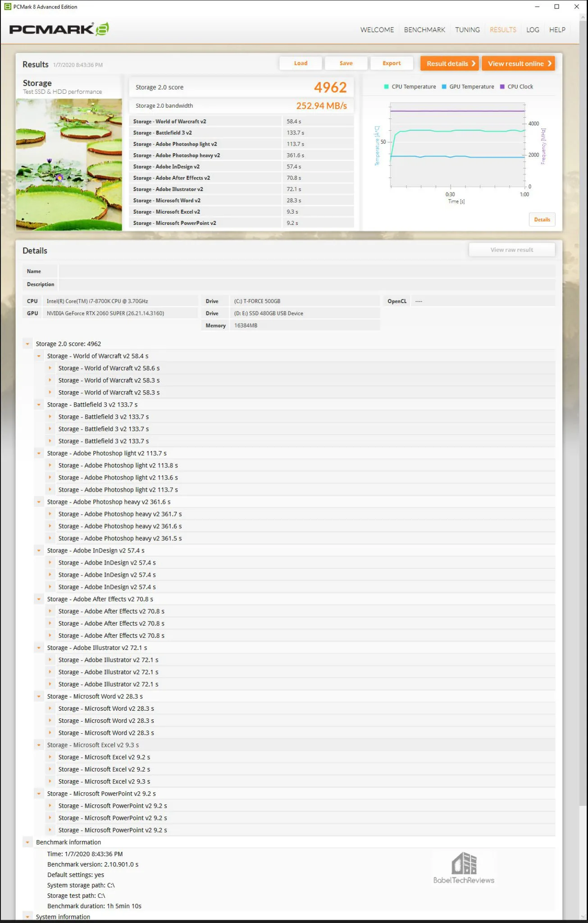Viewport: 588px width, 923px height.
Task: Click Storage - Microsoft Excel v2 summary row
Action: click(x=242, y=212)
